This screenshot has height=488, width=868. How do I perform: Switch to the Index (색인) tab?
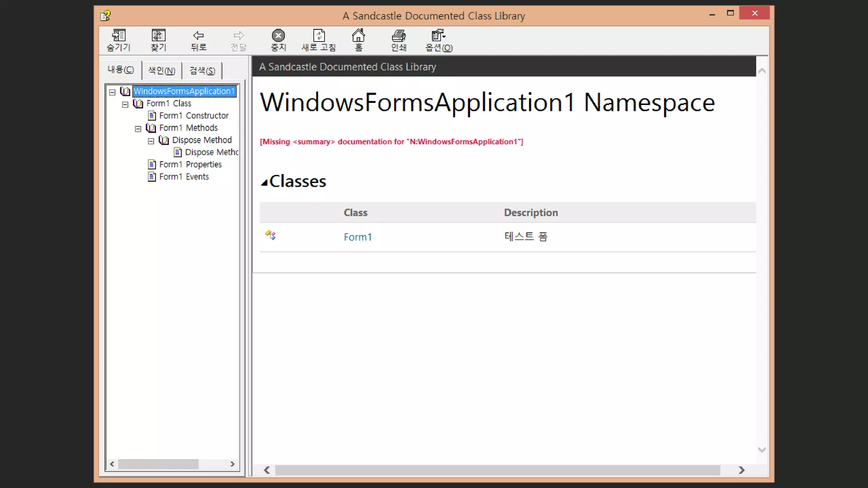161,71
